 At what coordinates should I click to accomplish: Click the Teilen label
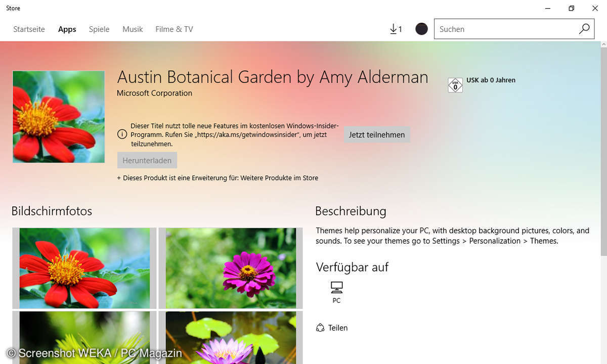338,328
